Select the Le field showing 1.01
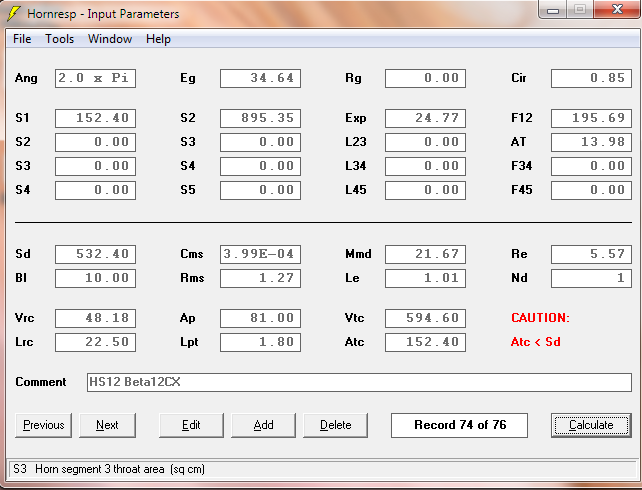Image resolution: width=642 pixels, height=490 pixels. pyautogui.click(x=425, y=278)
